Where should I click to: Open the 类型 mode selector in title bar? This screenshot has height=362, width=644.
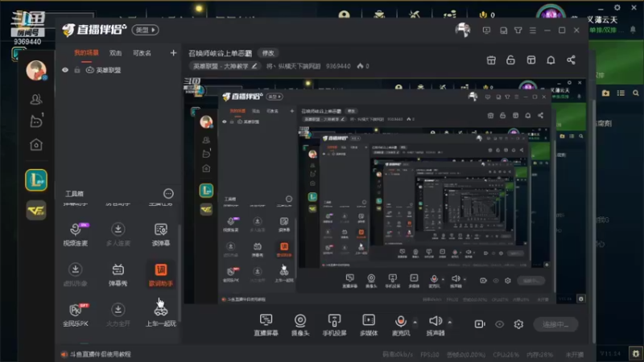pos(146,30)
